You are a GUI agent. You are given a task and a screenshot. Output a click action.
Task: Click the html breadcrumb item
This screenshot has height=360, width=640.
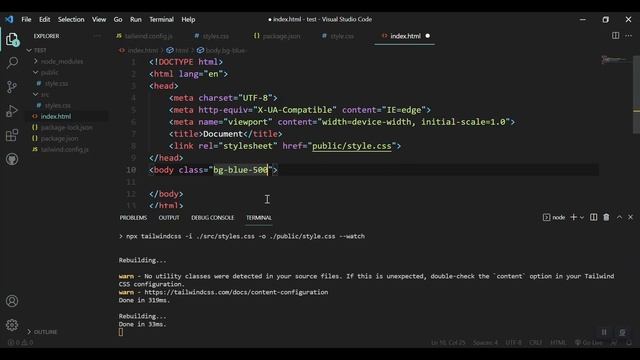[178, 50]
